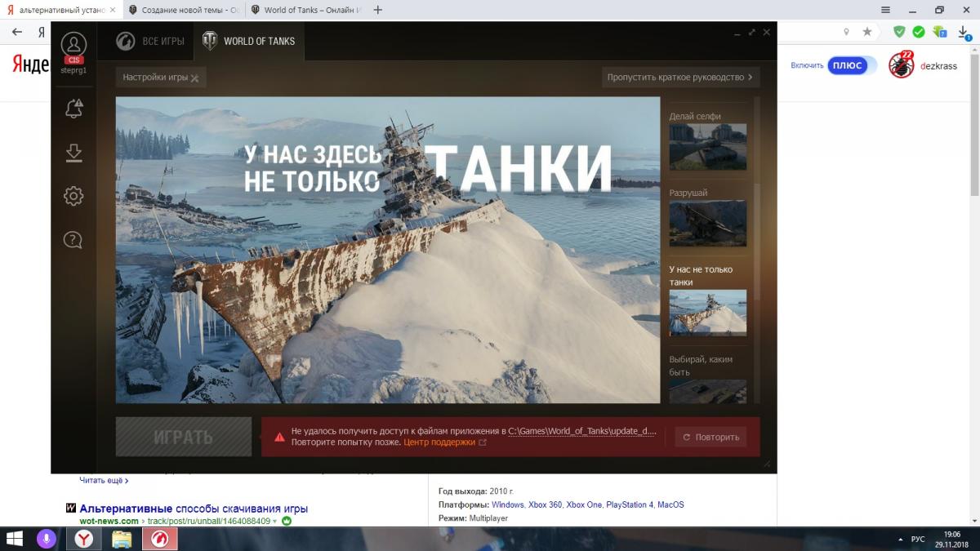The height and width of the screenshot is (551, 980).
Task: Click the green checkmark extension icon
Action: coord(919,32)
